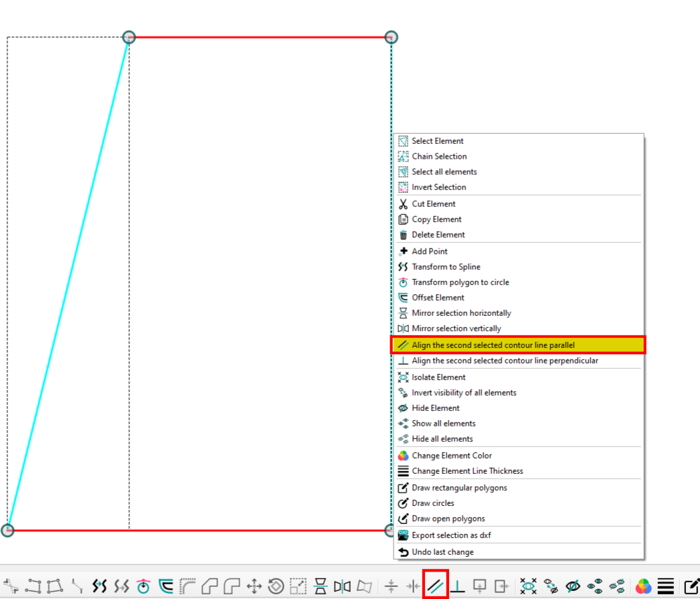This screenshot has width=700, height=599.
Task: Click the Offset Element icon in the bottom toolbar
Action: click(165, 586)
